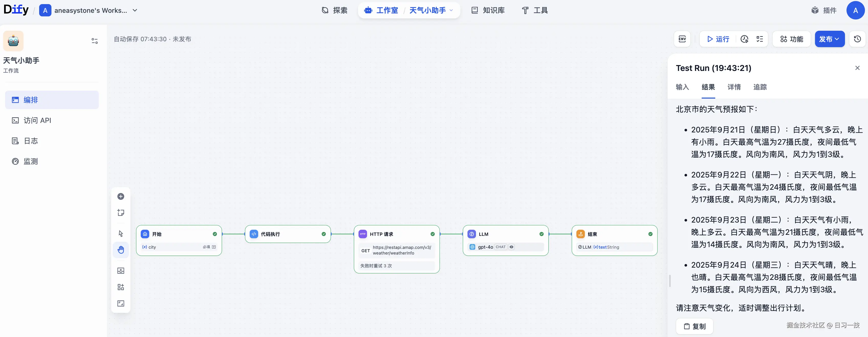Open the 天气小助手 app dropdown

[451, 10]
